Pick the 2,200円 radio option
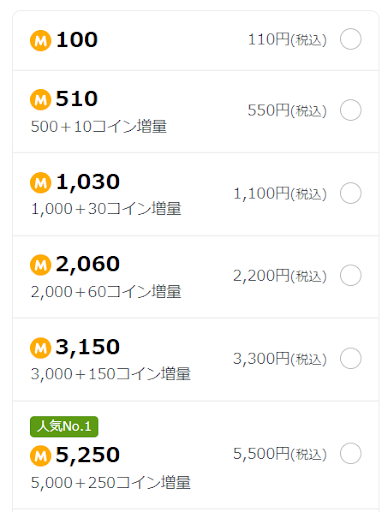Image resolution: width=388 pixels, height=512 pixels. tap(351, 275)
